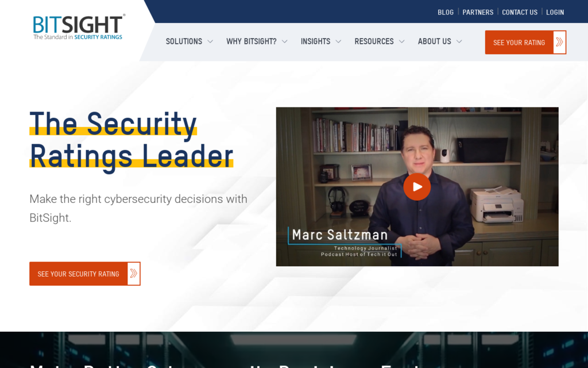588x368 pixels.
Task: Click the Login link
Action: tap(555, 13)
